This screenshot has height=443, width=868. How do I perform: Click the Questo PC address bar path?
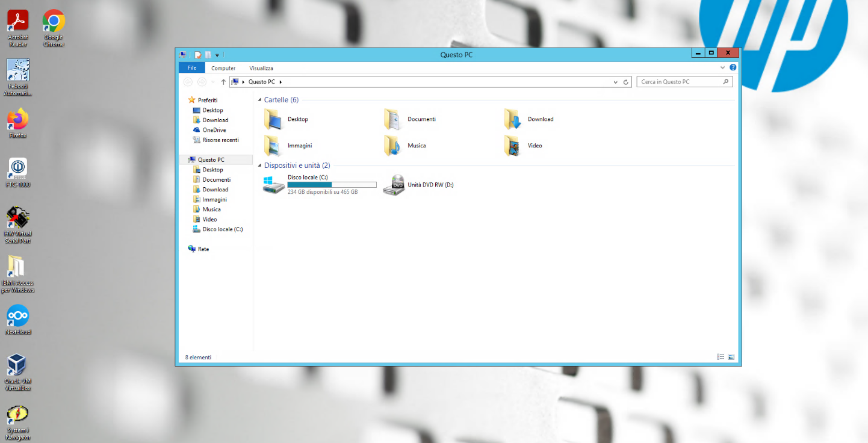tap(261, 82)
